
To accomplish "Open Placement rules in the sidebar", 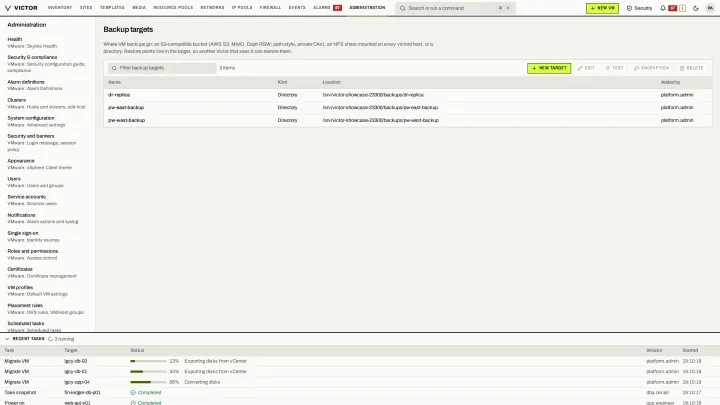I will (x=47, y=309).
